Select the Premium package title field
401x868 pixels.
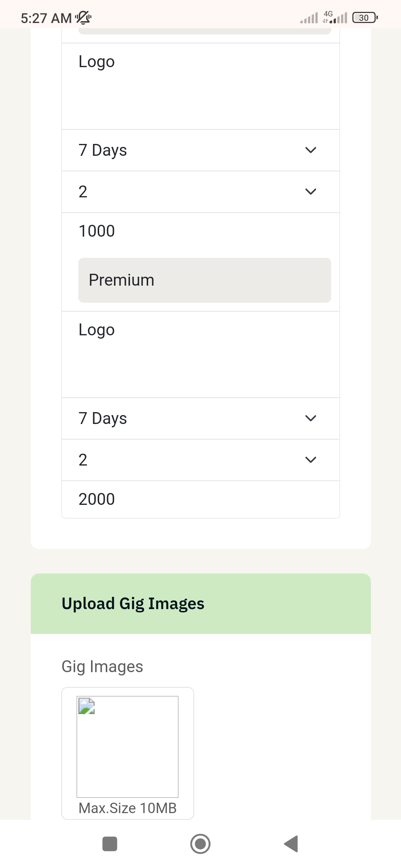pos(205,280)
